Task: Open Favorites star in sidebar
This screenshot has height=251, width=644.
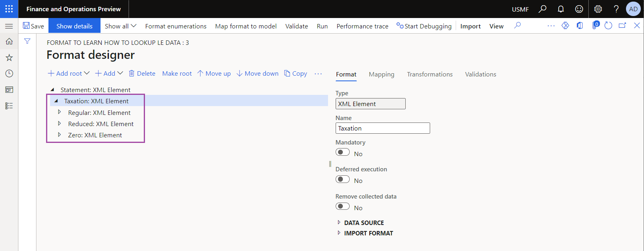Action: click(x=9, y=58)
